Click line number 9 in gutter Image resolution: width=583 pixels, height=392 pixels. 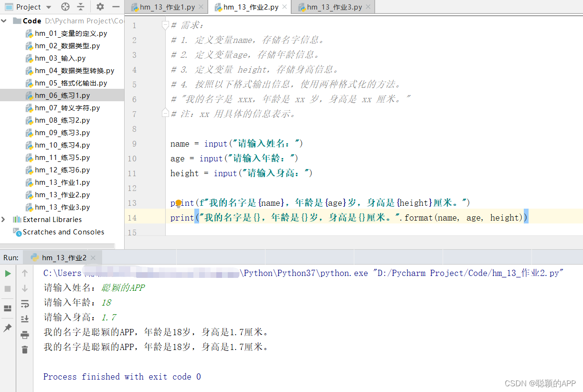coord(134,144)
